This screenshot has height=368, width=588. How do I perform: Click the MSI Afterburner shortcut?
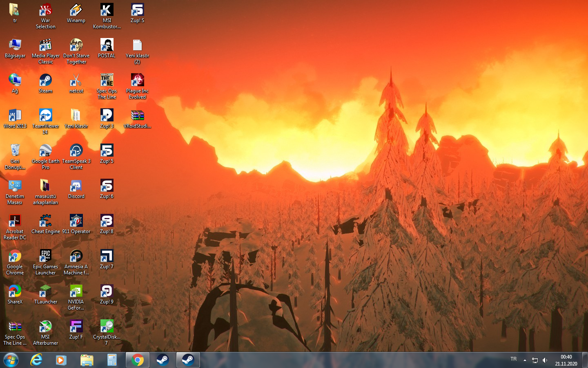pos(46,333)
